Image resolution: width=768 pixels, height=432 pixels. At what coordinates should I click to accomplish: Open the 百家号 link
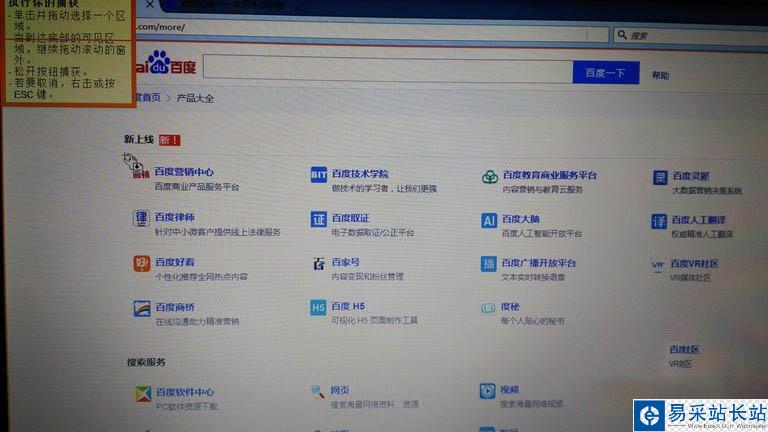(x=345, y=262)
